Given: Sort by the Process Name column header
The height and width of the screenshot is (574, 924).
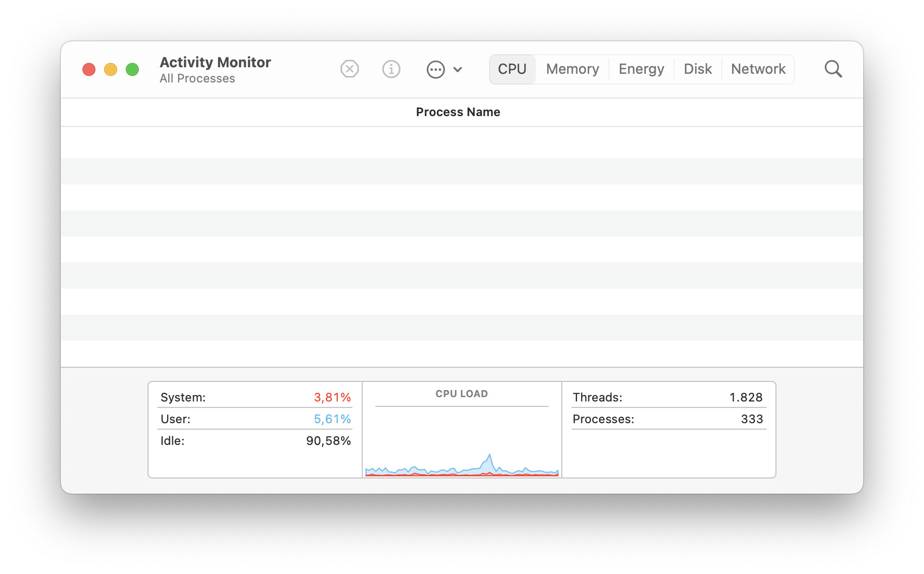Looking at the screenshot, I should 458,112.
